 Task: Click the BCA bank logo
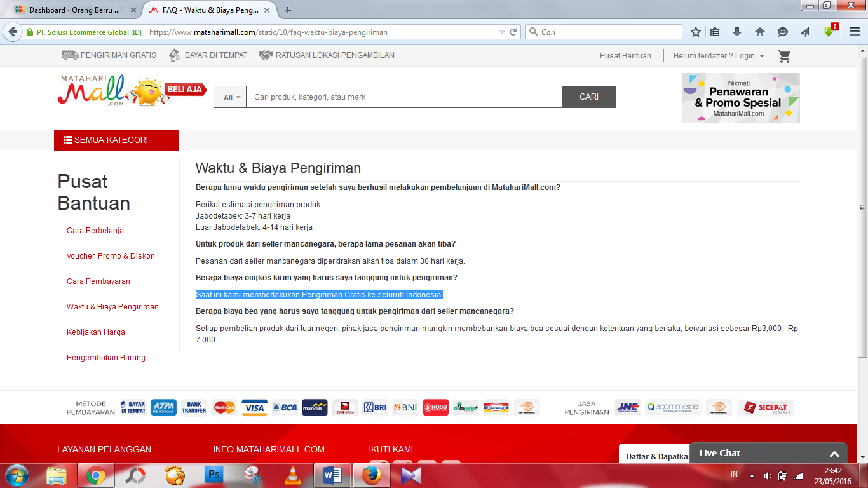click(285, 408)
